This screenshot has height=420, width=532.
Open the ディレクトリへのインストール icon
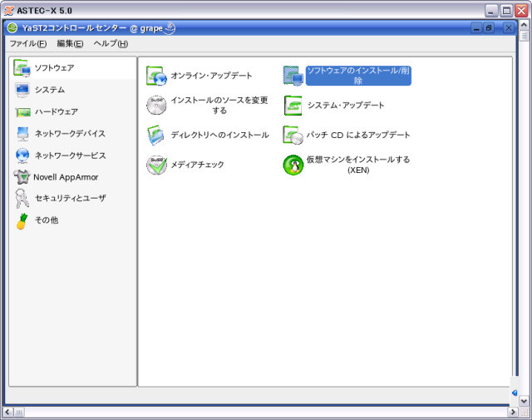[x=156, y=135]
